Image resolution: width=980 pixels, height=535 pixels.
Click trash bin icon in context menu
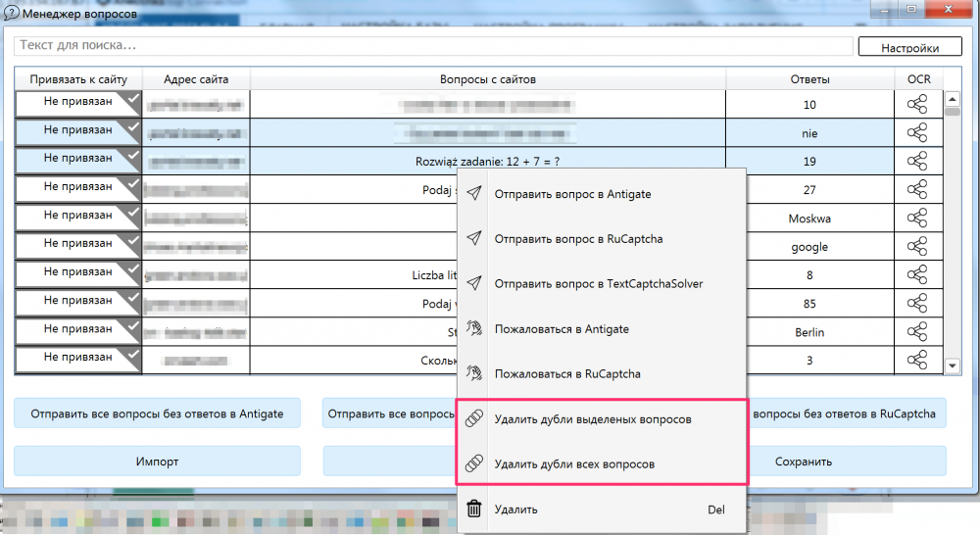474,509
